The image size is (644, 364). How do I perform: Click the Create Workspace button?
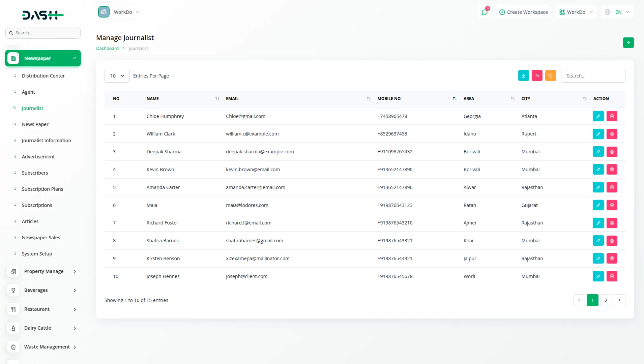(523, 12)
